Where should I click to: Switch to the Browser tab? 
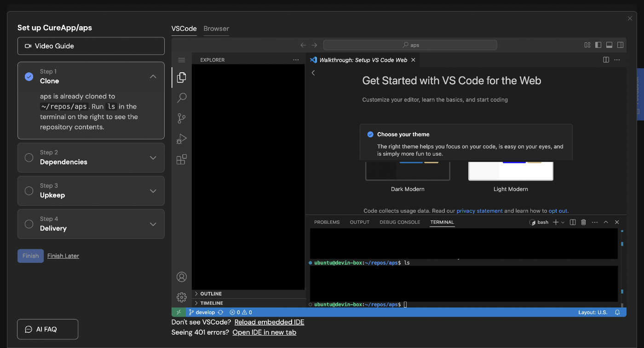coord(216,29)
